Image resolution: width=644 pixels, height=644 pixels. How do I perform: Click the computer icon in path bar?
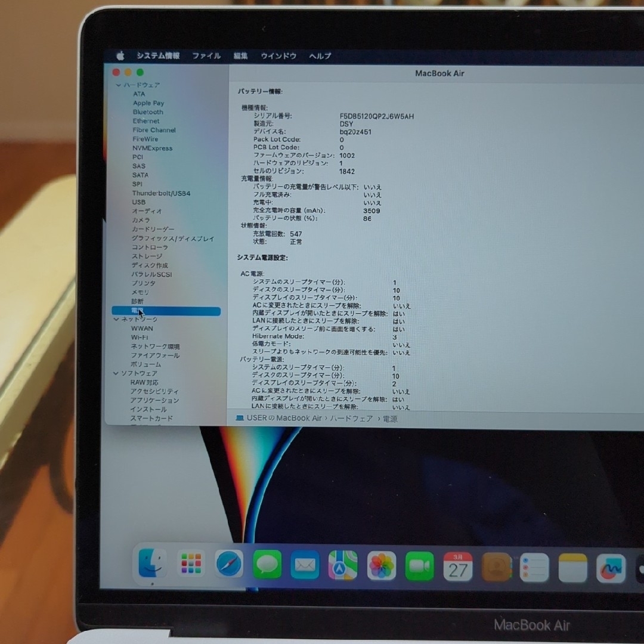click(x=240, y=417)
